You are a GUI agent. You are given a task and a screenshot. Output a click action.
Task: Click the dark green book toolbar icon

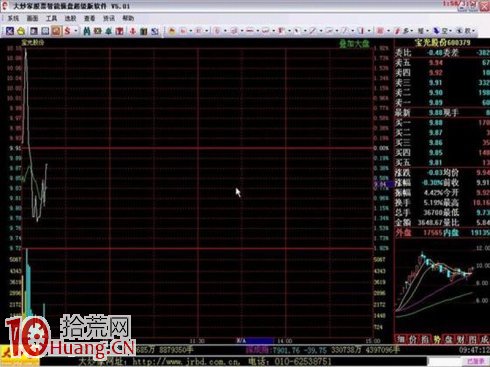144,31
